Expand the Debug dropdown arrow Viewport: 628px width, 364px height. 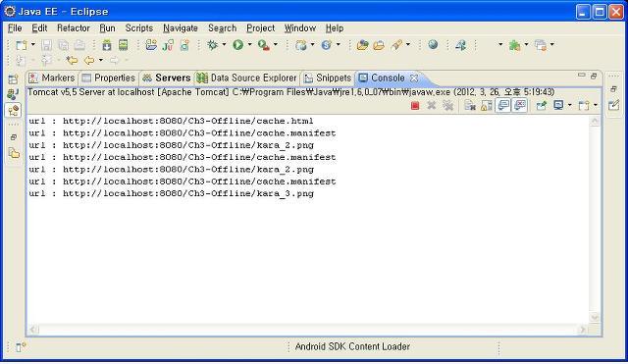pyautogui.click(x=224, y=44)
